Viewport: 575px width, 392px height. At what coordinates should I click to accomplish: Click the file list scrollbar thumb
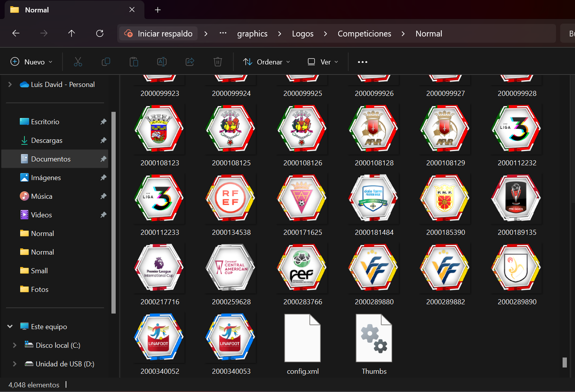[x=565, y=362]
